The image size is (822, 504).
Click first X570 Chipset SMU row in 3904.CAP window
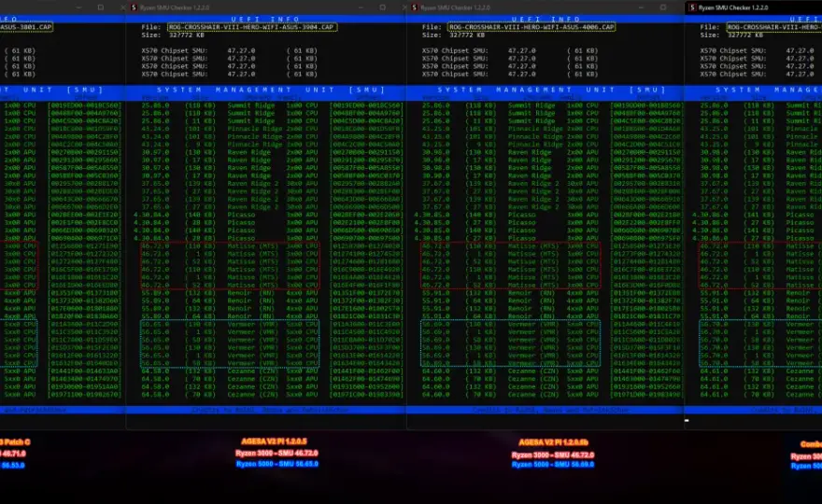coord(229,50)
